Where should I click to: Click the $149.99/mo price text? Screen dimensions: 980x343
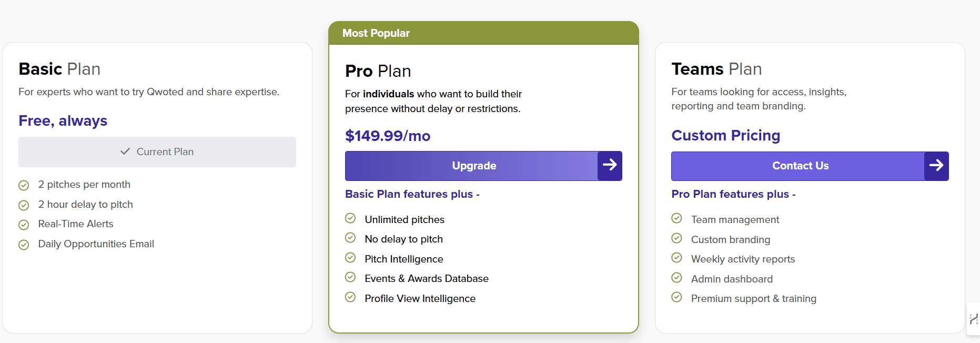pos(388,135)
